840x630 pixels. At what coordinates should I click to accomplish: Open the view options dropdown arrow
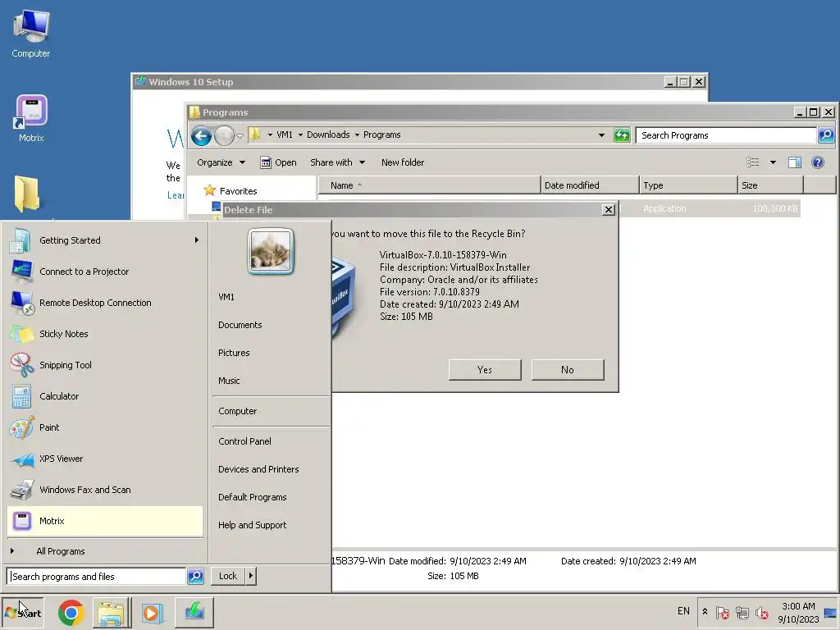(773, 162)
